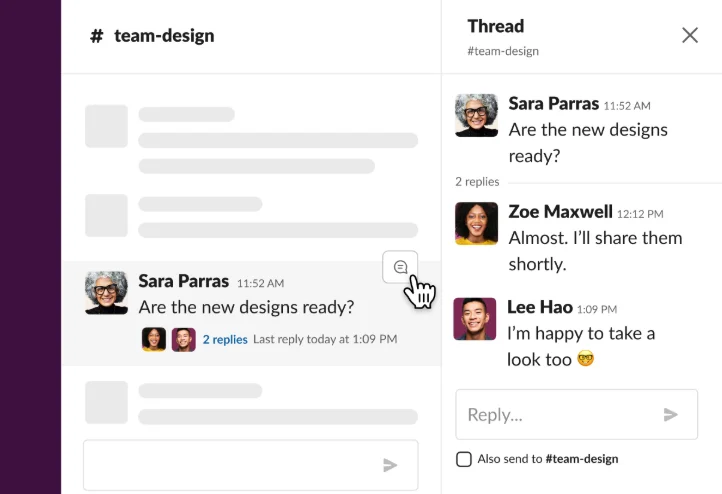Open Zoe Maxwell's profile picture in thread

[476, 224]
